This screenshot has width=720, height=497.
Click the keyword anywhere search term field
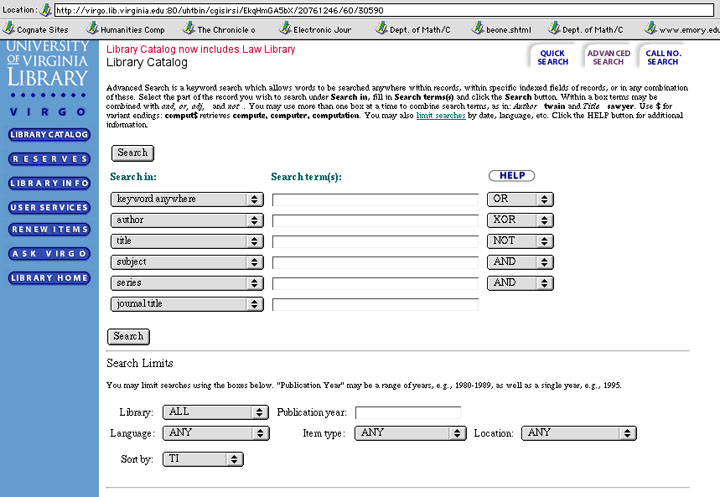[x=375, y=199]
